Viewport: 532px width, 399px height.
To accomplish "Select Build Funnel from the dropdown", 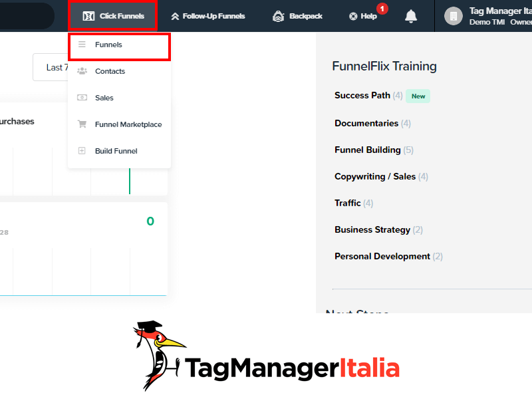I will click(120, 151).
